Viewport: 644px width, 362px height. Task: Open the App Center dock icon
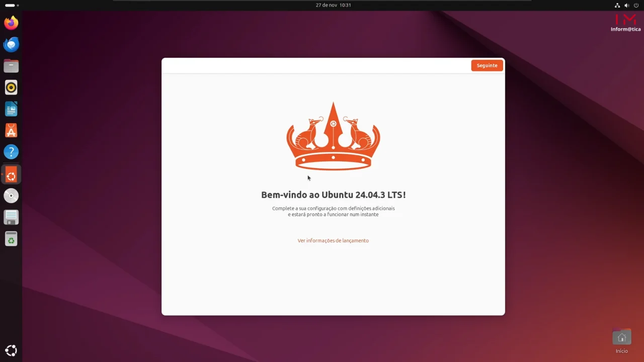11,131
